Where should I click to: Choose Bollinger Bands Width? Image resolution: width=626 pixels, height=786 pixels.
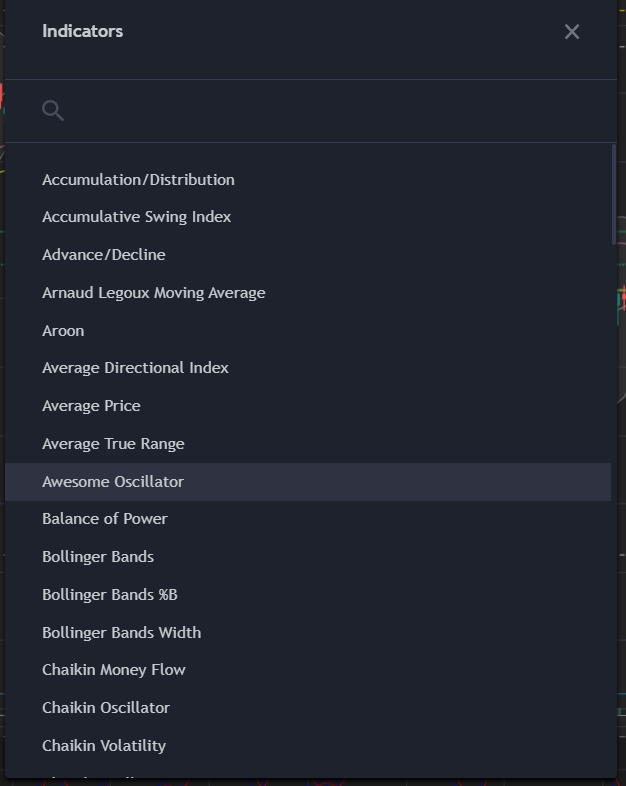point(308,633)
